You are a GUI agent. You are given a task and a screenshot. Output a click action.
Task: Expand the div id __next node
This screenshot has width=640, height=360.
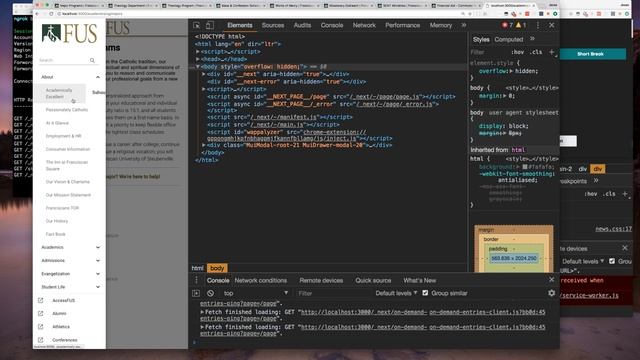(x=204, y=74)
